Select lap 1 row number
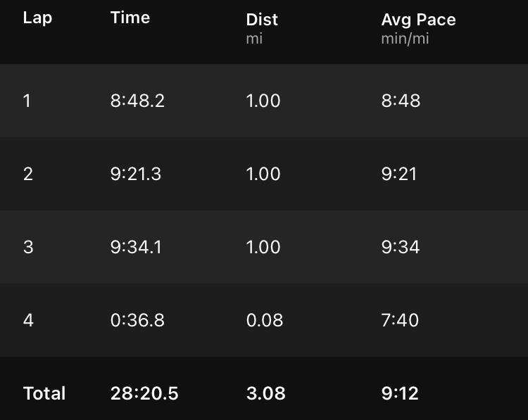 click(27, 101)
